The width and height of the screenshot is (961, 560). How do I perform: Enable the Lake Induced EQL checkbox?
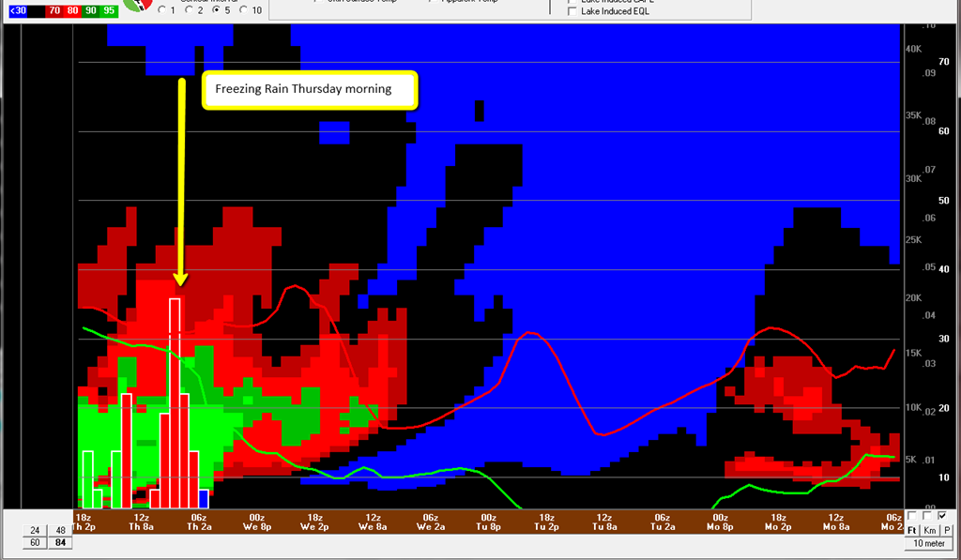tap(572, 11)
